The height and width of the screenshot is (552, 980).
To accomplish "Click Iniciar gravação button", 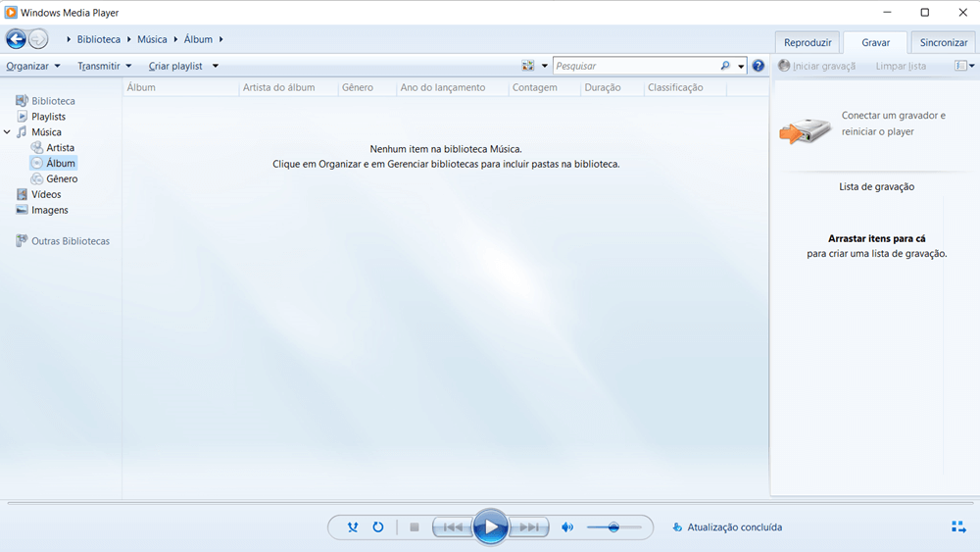I will click(x=817, y=66).
